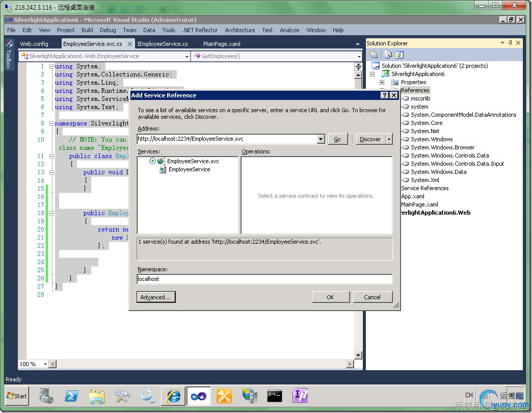Click the Show All Files icon in Solution Explorer
Screen dimensions: 532x413
[x=388, y=55]
